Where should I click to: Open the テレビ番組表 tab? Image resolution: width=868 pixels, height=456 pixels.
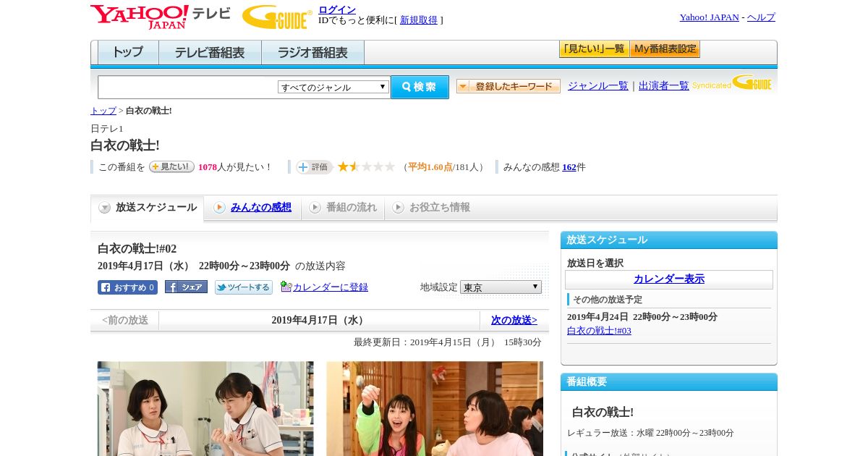(x=210, y=53)
